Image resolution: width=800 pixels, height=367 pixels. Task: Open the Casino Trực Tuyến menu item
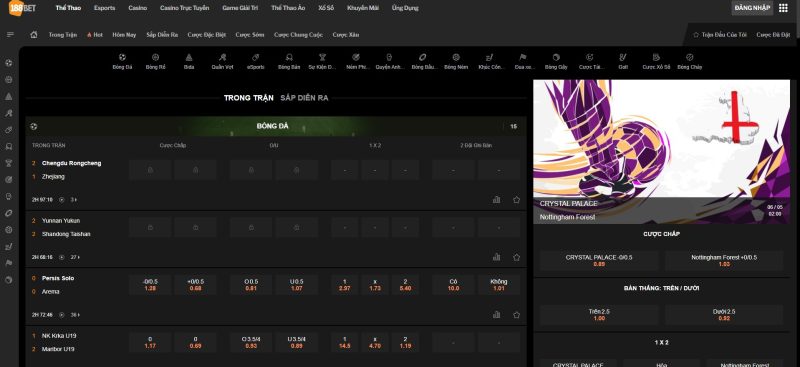184,8
